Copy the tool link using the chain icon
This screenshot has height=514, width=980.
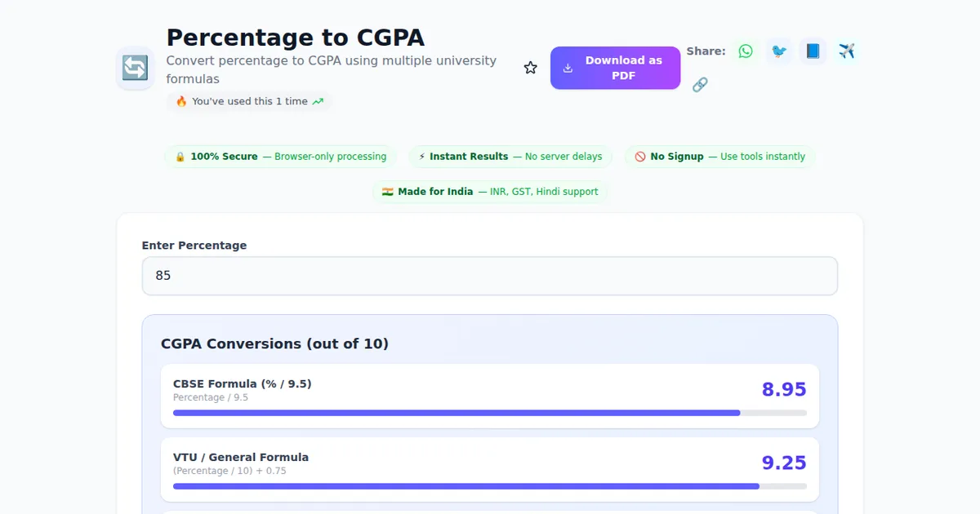coord(700,84)
